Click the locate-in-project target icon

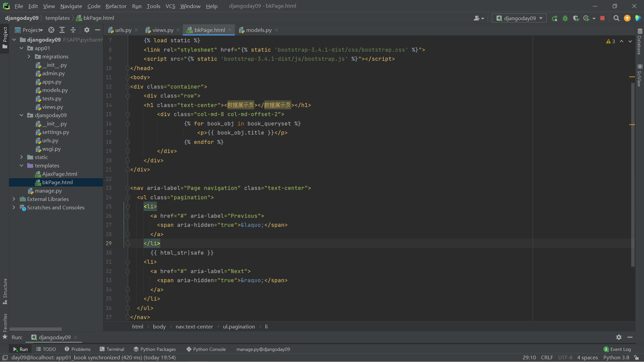51,30
